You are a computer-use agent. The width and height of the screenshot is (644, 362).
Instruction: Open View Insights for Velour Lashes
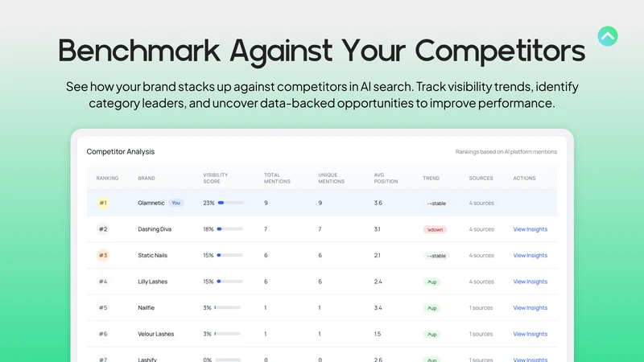(x=530, y=334)
